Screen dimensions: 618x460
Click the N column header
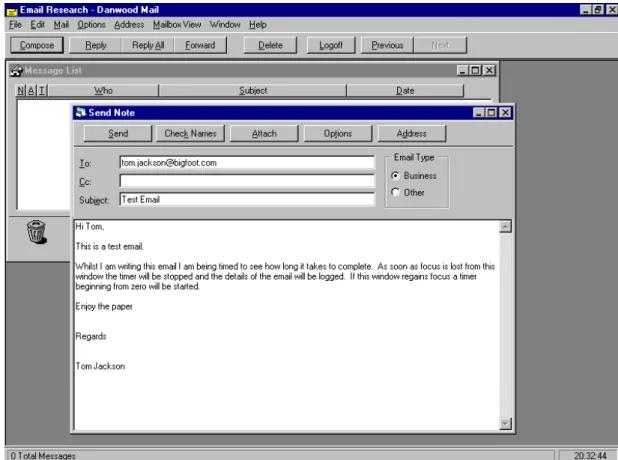coord(20,91)
